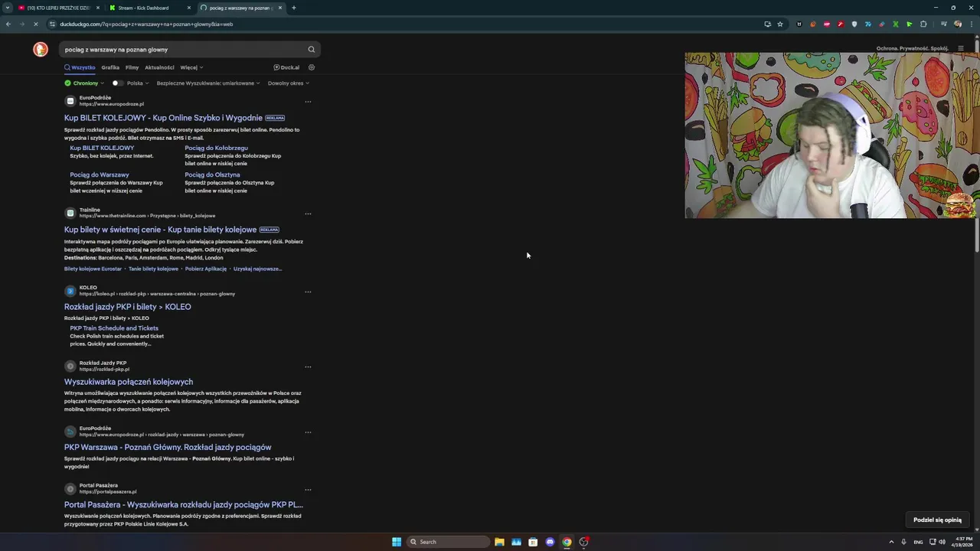This screenshot has width=980, height=551.
Task: Open more options for the EuroPodróże ad result
Action: 308,102
